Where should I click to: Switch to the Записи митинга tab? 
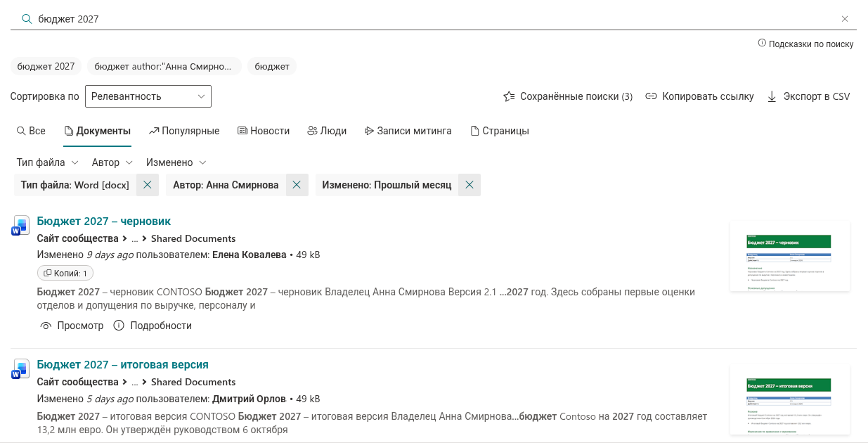tap(408, 131)
